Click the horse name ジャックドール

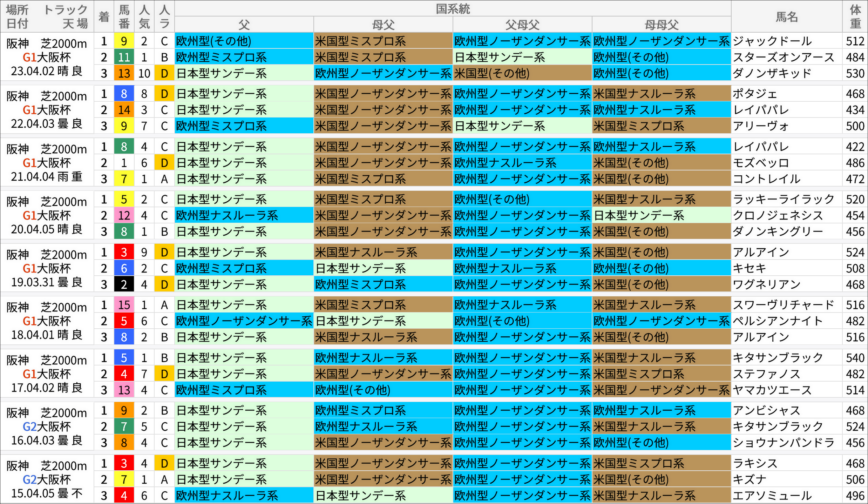tap(772, 41)
